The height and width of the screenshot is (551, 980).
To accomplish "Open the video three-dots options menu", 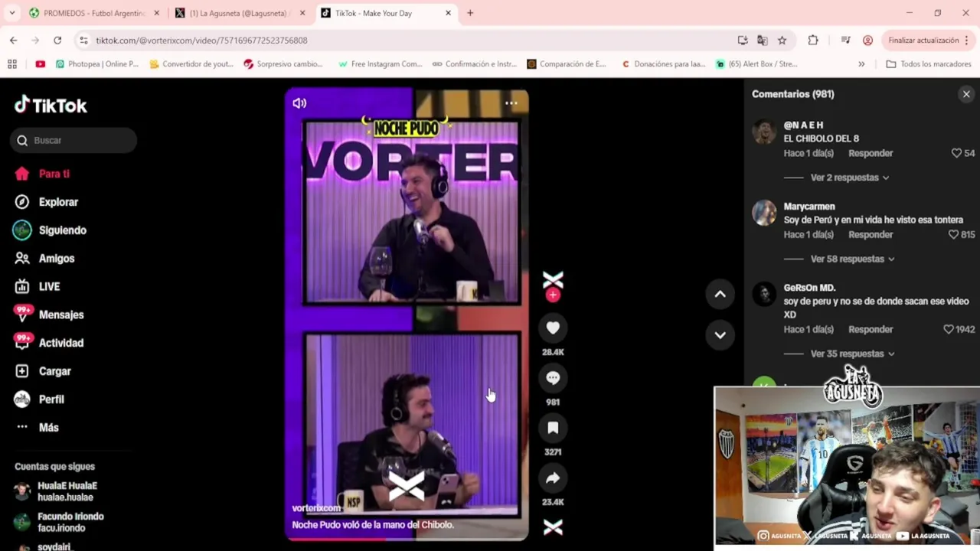I will [x=511, y=103].
